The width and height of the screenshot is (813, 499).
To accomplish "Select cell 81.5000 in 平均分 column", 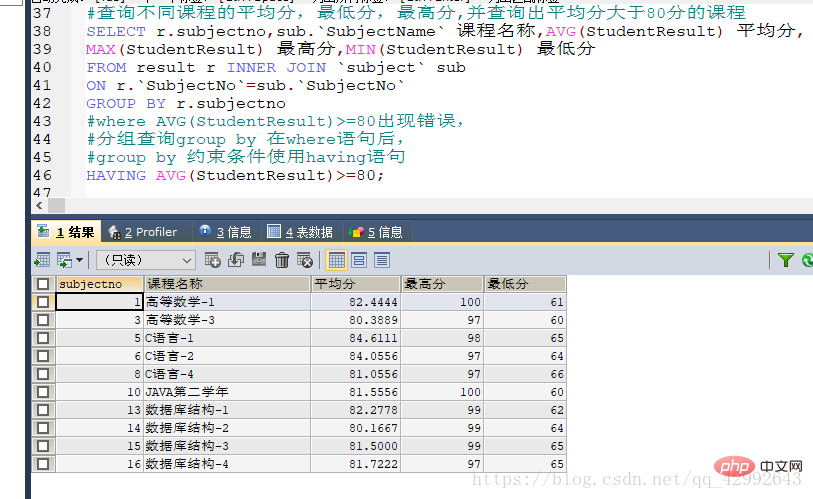I will click(x=356, y=446).
